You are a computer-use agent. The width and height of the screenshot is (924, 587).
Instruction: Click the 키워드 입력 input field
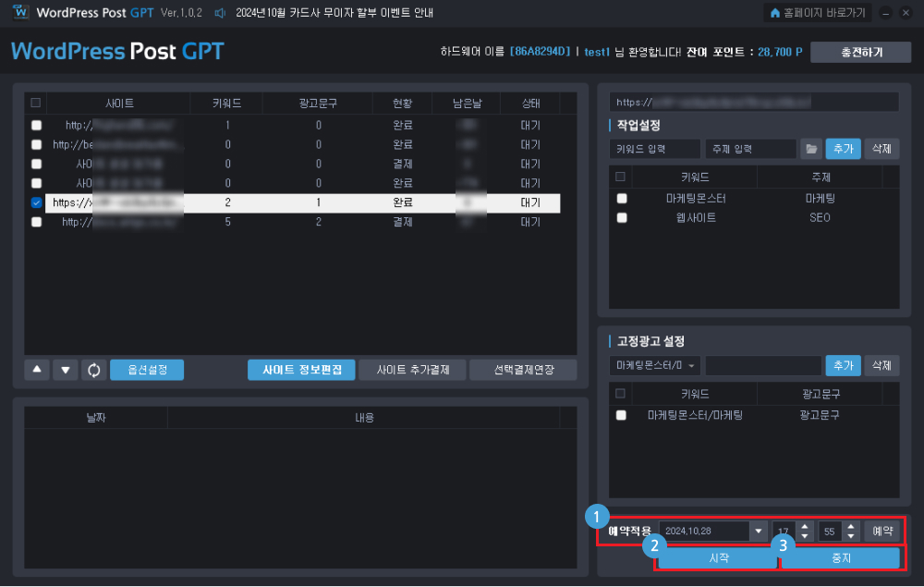[655, 149]
